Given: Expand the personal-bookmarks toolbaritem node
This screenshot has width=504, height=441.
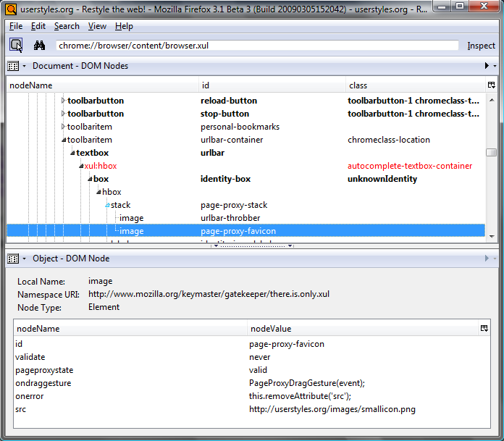Looking at the screenshot, I should point(63,127).
